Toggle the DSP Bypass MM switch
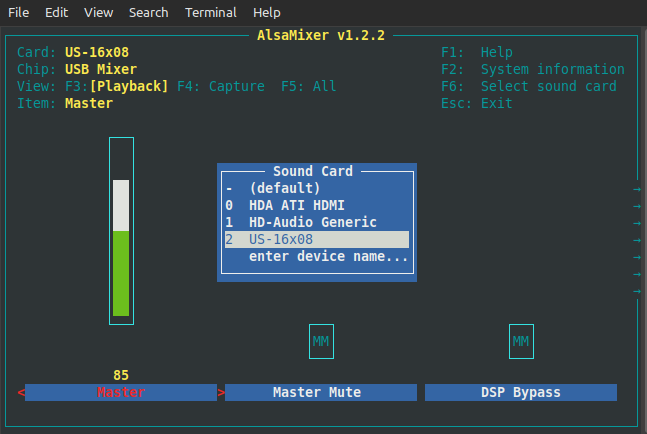 coord(521,342)
